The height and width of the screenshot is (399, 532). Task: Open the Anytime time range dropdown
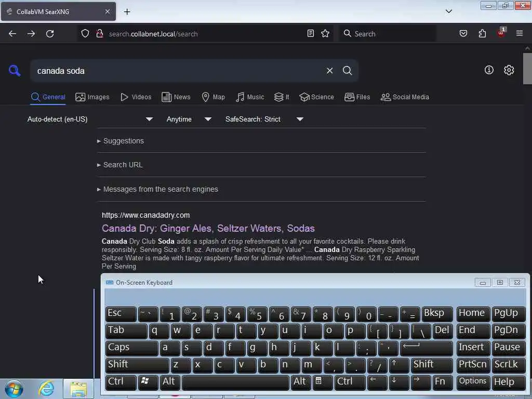point(189,119)
